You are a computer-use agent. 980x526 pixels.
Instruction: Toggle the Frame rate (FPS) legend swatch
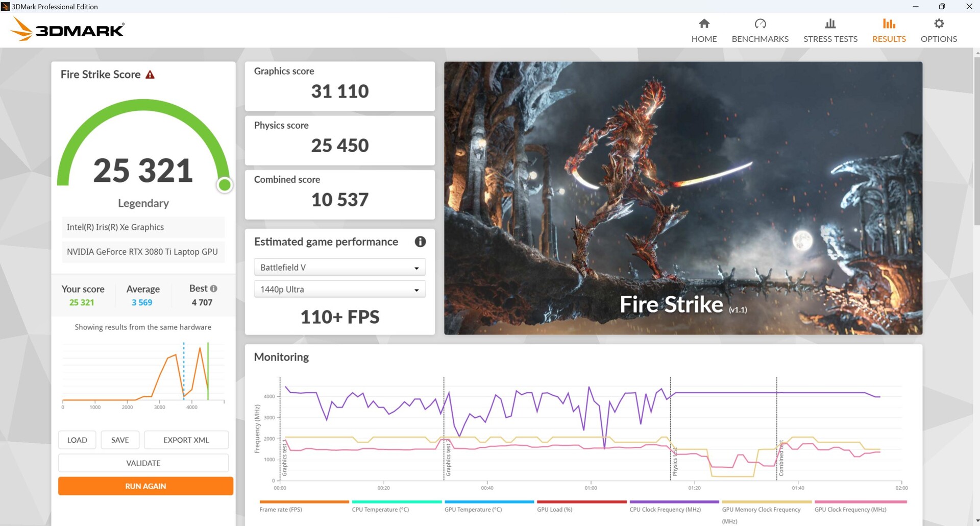point(304,502)
